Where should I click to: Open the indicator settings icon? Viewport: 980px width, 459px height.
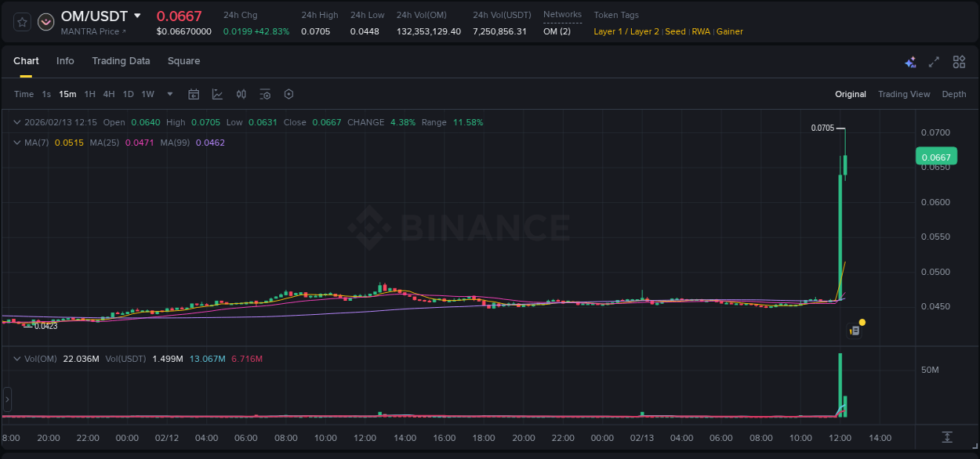click(x=265, y=94)
